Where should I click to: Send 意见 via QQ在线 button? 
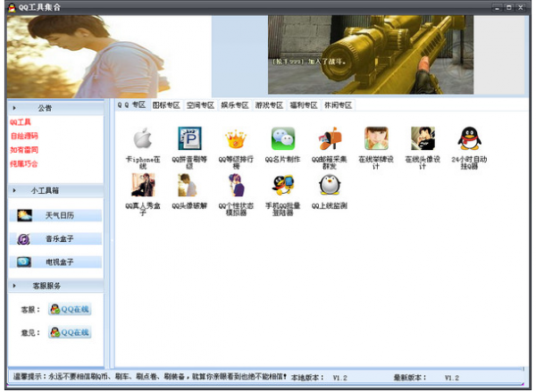point(70,332)
